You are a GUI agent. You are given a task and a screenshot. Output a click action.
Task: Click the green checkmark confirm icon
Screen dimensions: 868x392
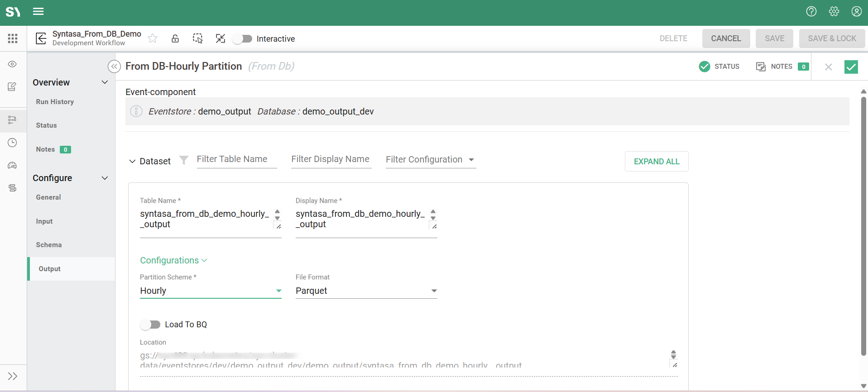coord(851,67)
